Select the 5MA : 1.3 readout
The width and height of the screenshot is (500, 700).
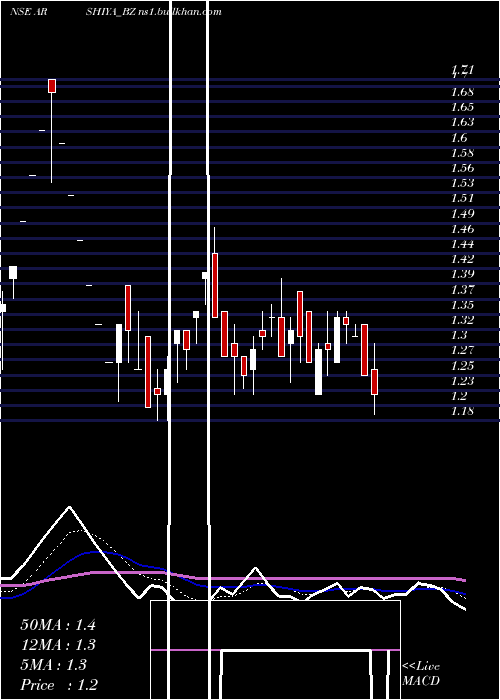pos(53,665)
